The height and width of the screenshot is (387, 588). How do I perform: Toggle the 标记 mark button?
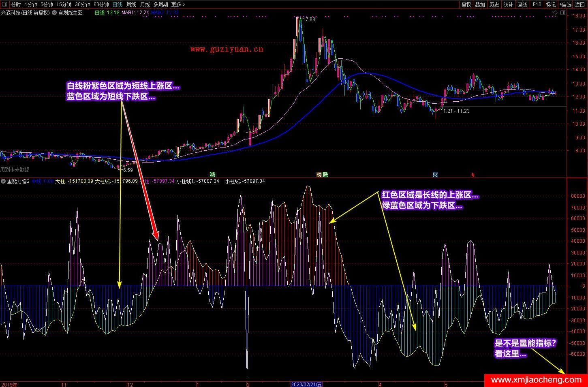(x=551, y=4)
